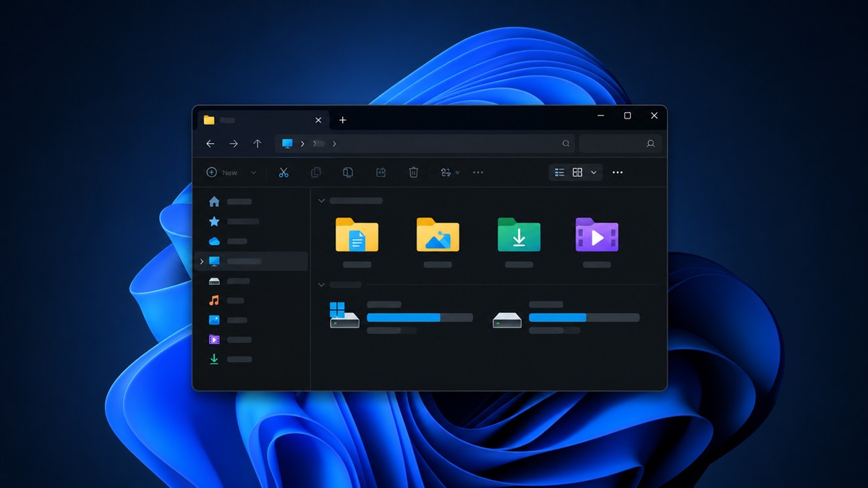Screen dimensions: 868x488
Task: Click the magnifier inside the address bar
Action: coord(566,144)
